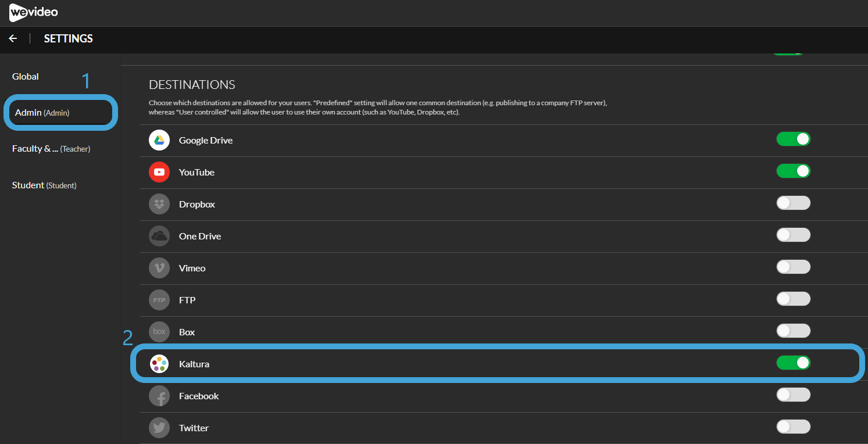Click the Dropbox label

click(197, 205)
